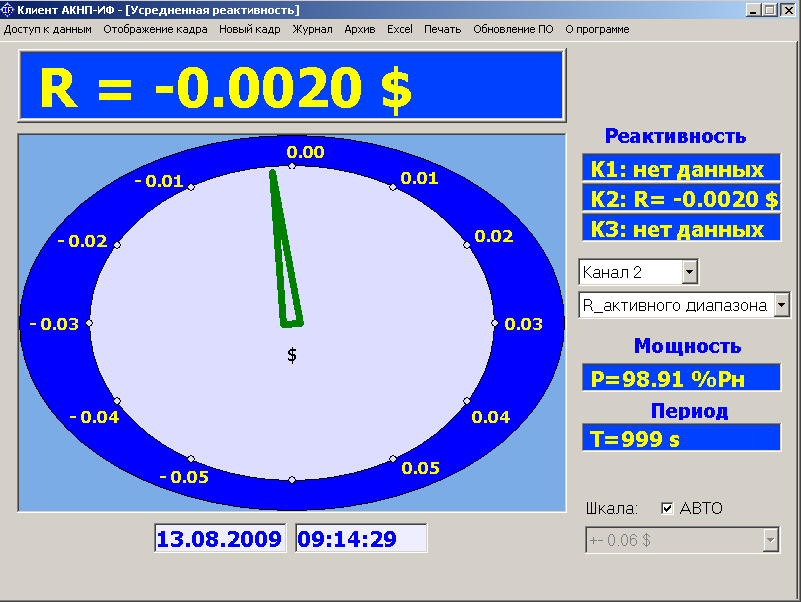Click the K1 нет данных field
The width and height of the screenshot is (801, 602).
(680, 169)
